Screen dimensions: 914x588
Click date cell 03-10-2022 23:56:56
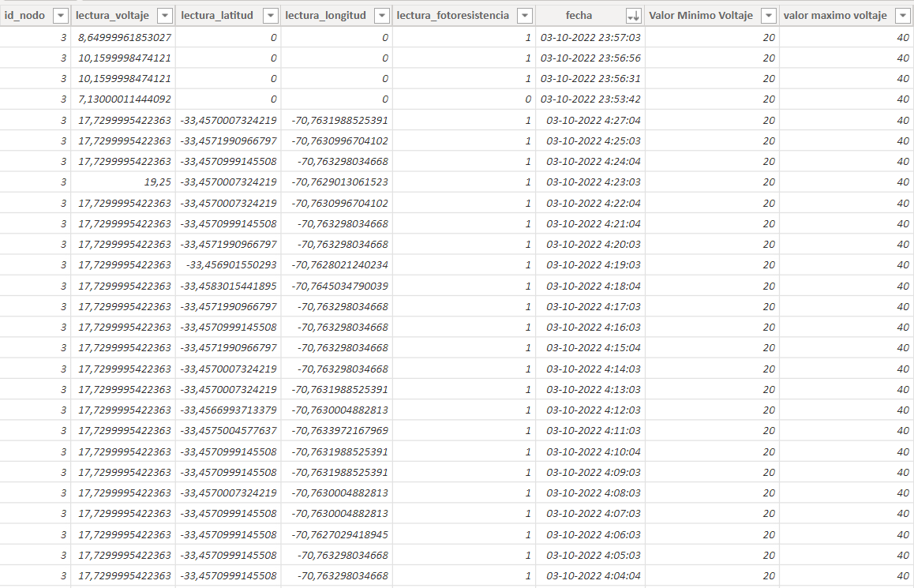point(590,58)
